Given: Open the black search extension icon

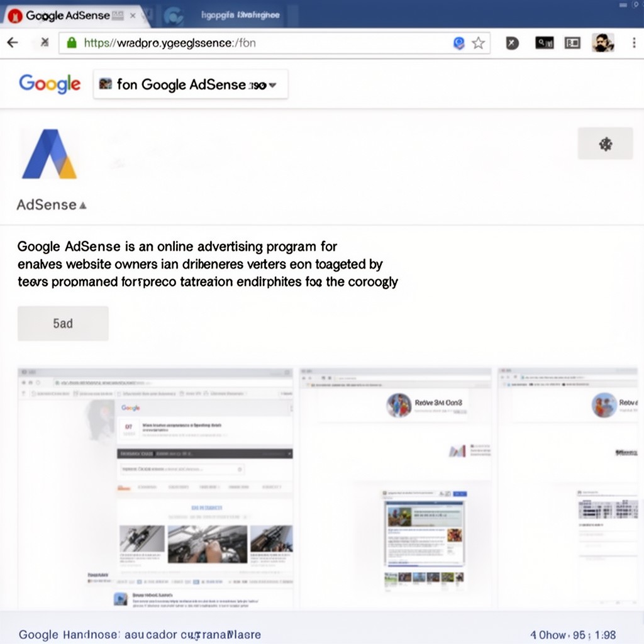Looking at the screenshot, I should coord(545,43).
